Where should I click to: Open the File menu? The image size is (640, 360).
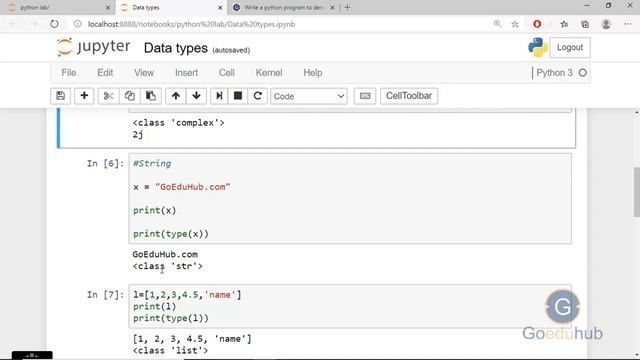pos(69,73)
